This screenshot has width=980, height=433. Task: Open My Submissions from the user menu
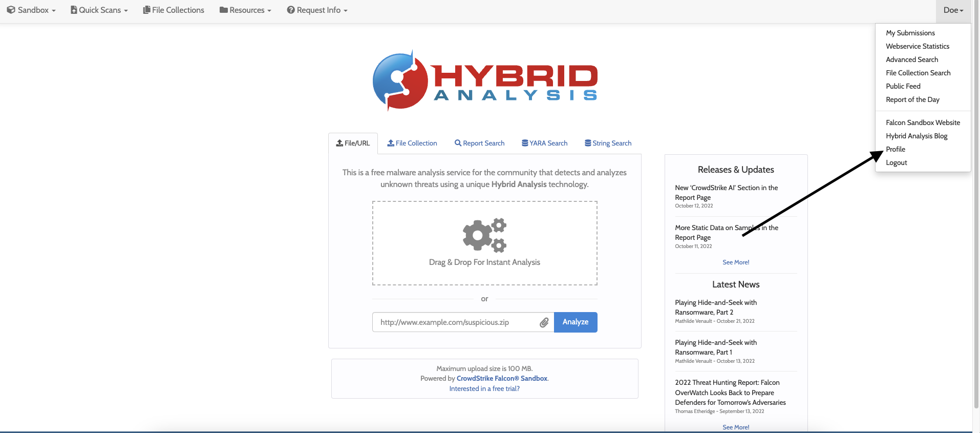tap(910, 33)
